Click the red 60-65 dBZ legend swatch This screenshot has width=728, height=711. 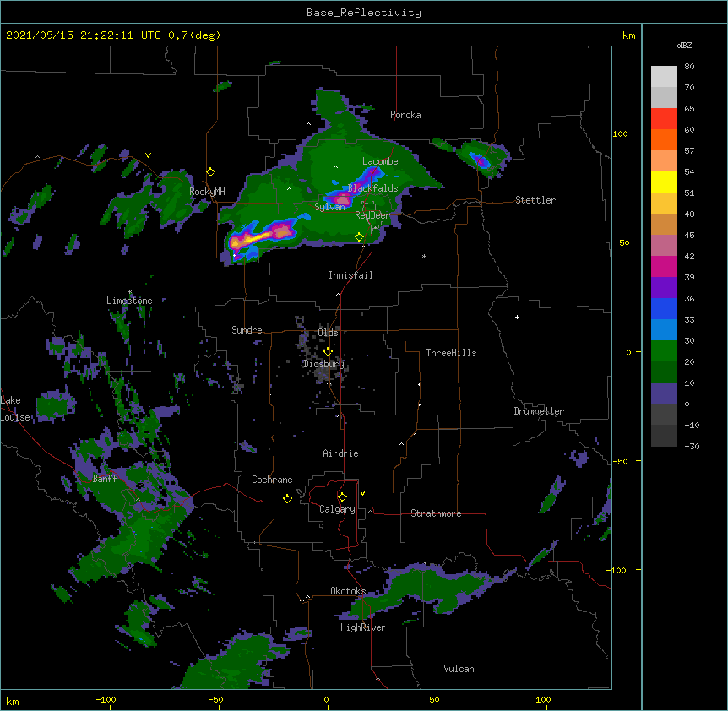(664, 119)
